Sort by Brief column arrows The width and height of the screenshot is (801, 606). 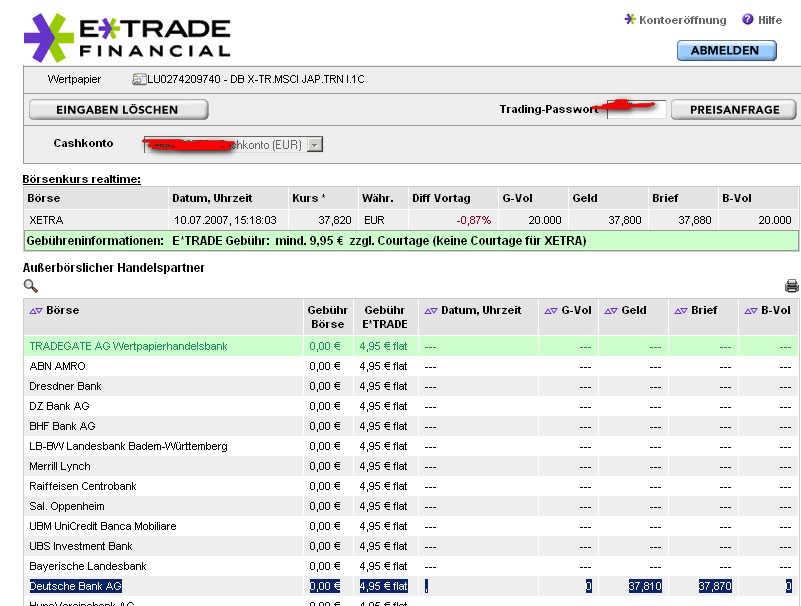680,311
